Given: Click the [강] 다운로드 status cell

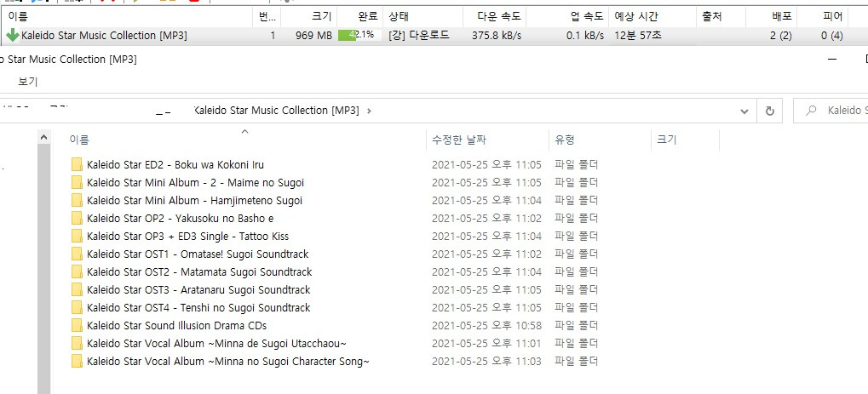Looking at the screenshot, I should pyautogui.click(x=419, y=36).
